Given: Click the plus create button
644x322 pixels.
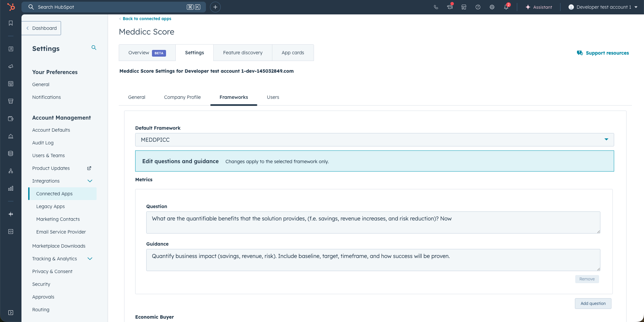Looking at the screenshot, I should click(x=215, y=7).
